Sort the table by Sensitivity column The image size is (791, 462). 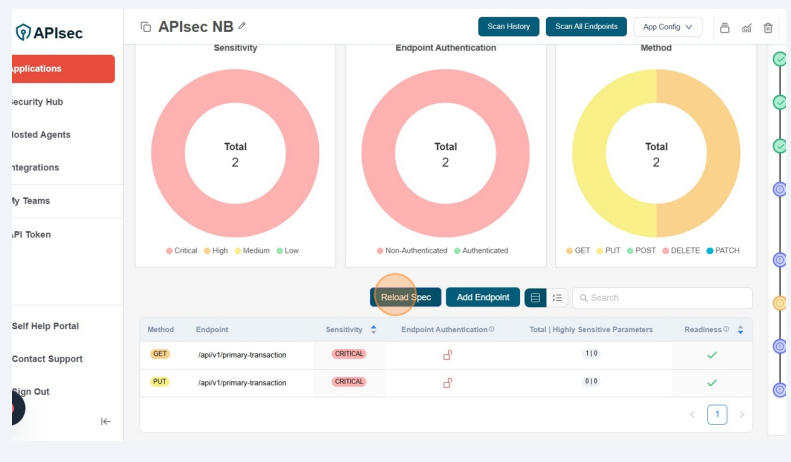373,329
